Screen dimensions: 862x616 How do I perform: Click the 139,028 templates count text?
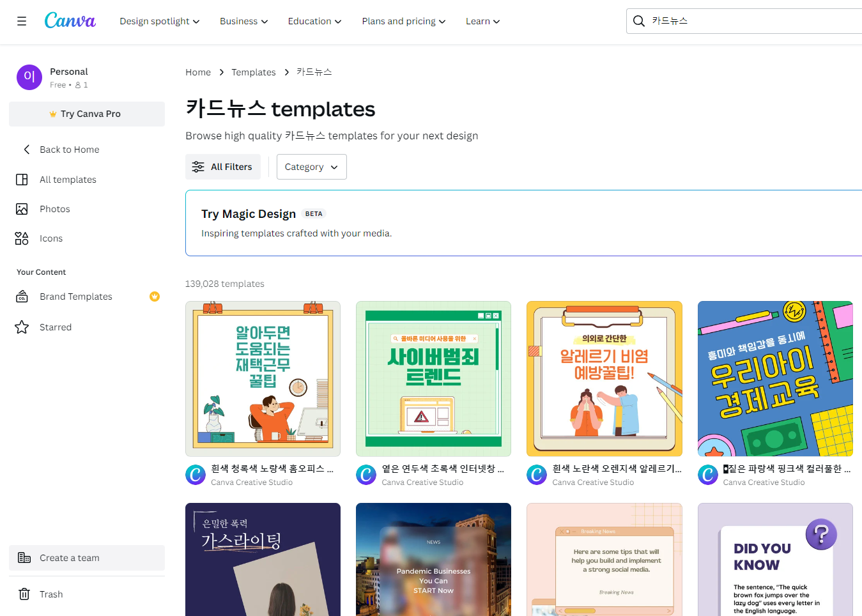[225, 284]
